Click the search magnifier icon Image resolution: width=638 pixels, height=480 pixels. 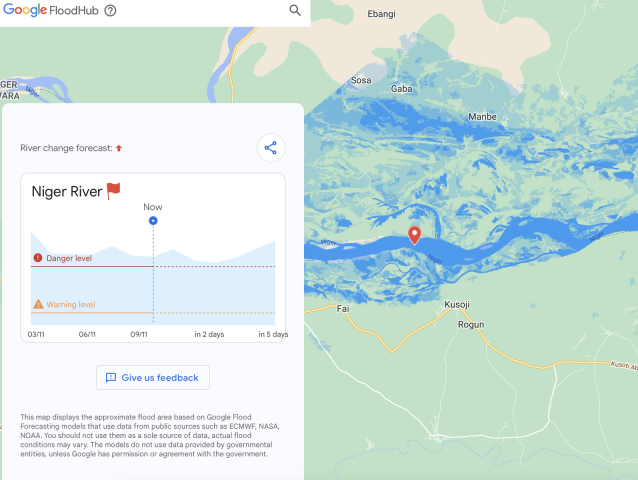[x=295, y=10]
